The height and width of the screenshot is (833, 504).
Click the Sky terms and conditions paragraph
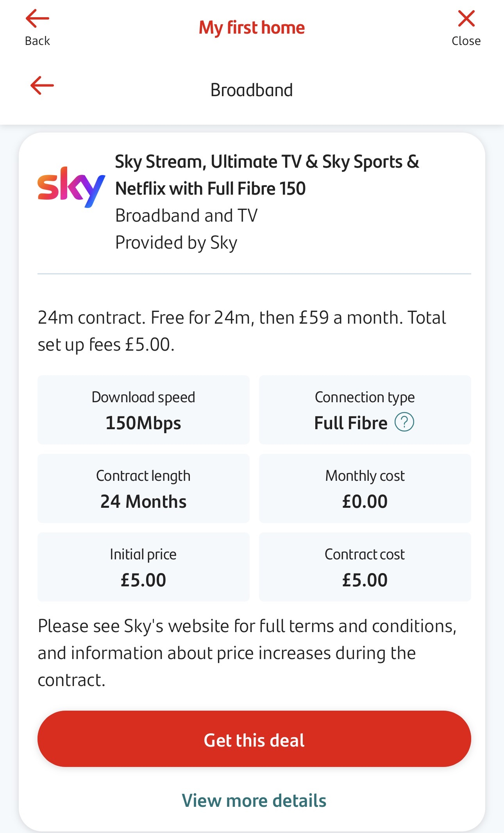tap(247, 653)
